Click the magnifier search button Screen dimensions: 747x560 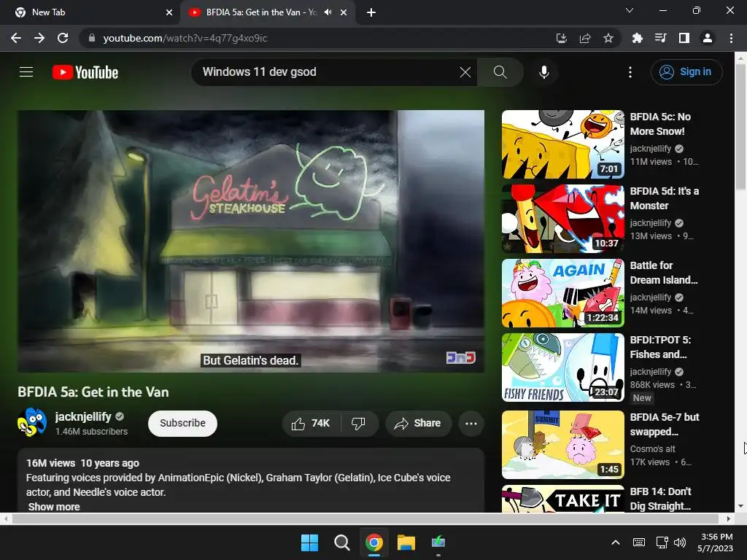pos(500,72)
